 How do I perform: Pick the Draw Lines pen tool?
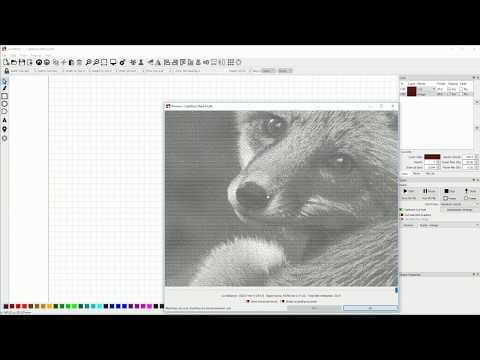click(4, 88)
